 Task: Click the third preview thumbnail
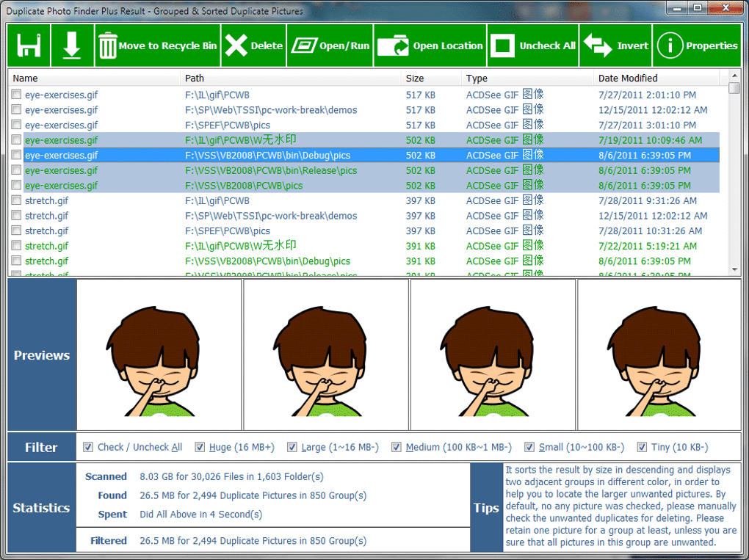(x=493, y=354)
